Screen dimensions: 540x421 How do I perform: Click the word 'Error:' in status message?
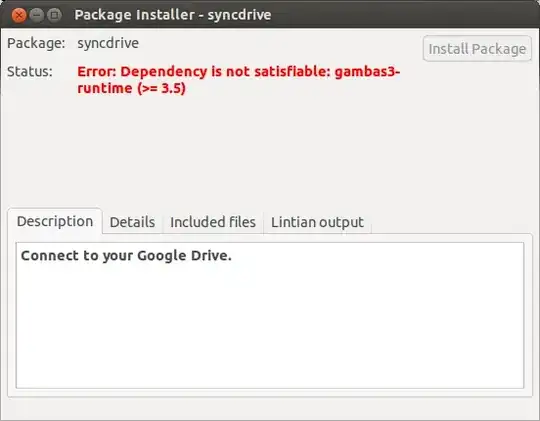click(x=97, y=72)
